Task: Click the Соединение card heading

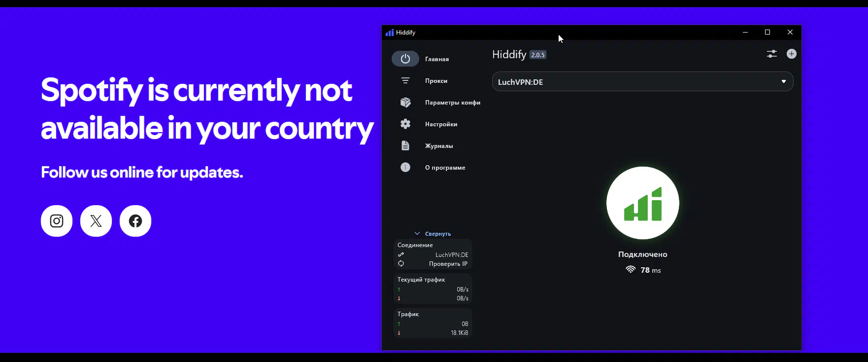Action: (415, 245)
